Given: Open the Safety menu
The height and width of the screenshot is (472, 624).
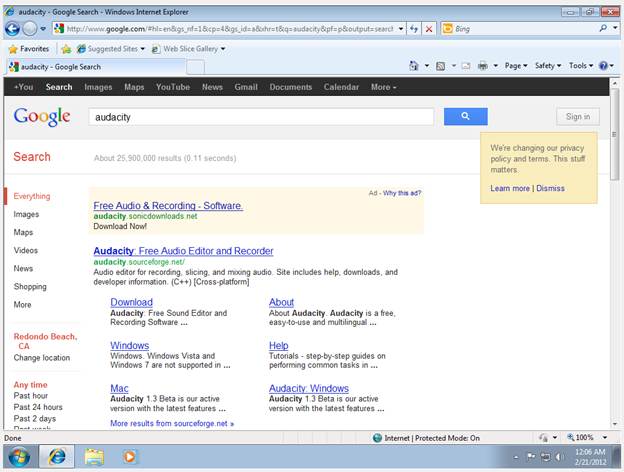Looking at the screenshot, I should (548, 66).
